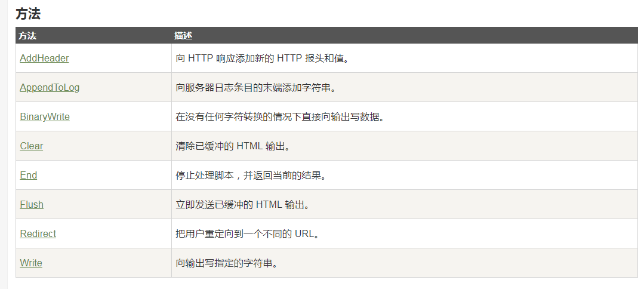This screenshot has height=289, width=644.
Task: Open the Redirect method link
Action: pyautogui.click(x=38, y=233)
